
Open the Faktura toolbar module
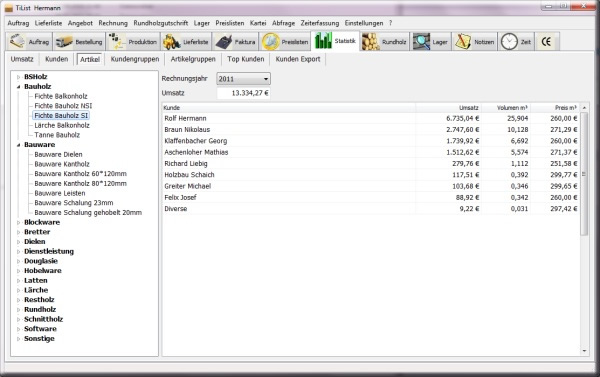click(x=235, y=42)
